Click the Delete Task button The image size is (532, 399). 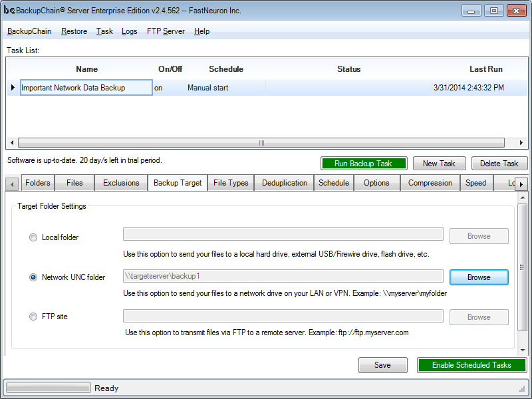tap(499, 164)
